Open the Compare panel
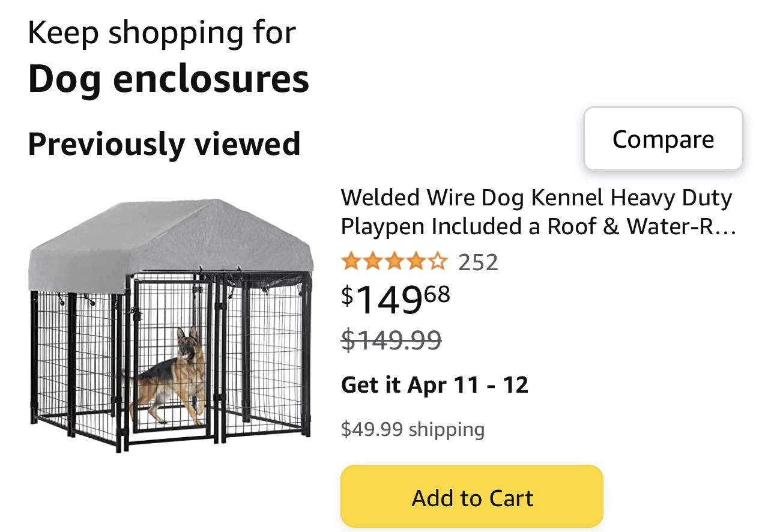The height and width of the screenshot is (532, 771). tap(662, 139)
